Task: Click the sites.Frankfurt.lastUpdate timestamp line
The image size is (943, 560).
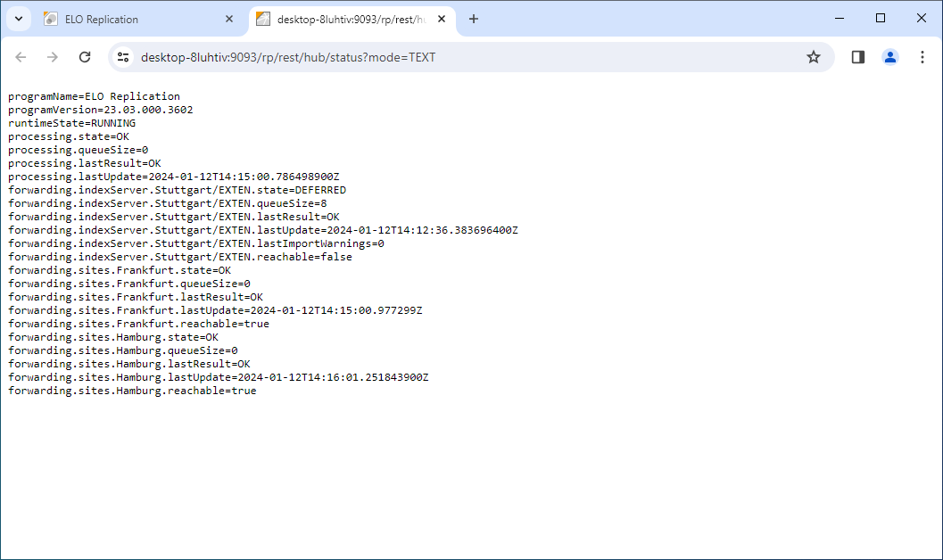Action: click(x=215, y=310)
